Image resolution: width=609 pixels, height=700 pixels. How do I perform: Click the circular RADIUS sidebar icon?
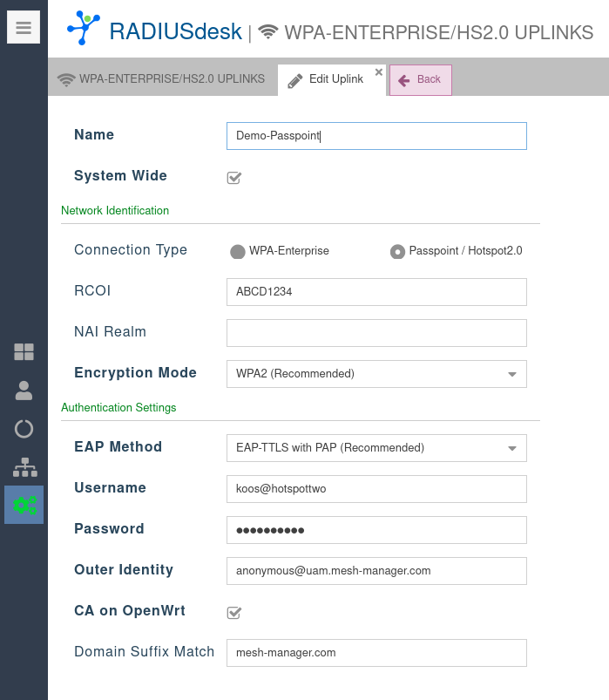click(x=24, y=429)
